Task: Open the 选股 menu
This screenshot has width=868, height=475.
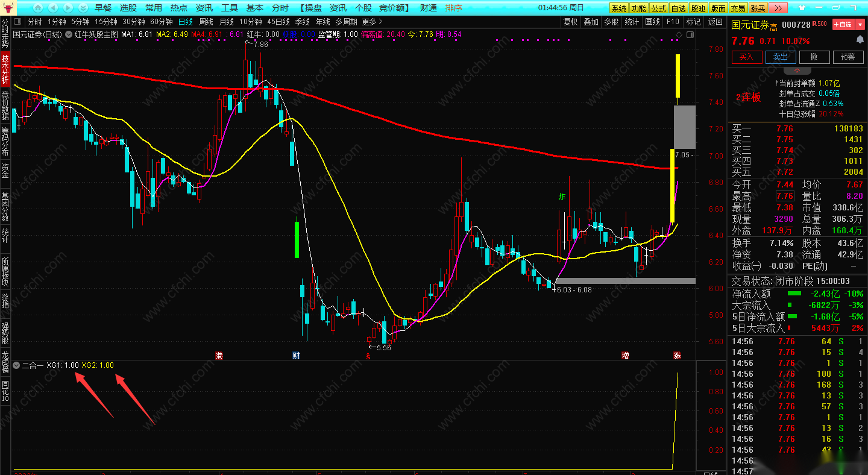Action: (128, 8)
